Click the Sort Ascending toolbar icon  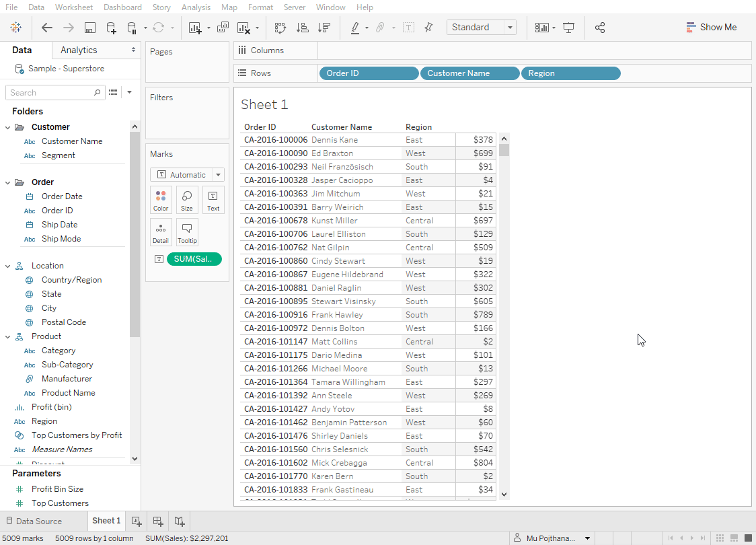303,28
